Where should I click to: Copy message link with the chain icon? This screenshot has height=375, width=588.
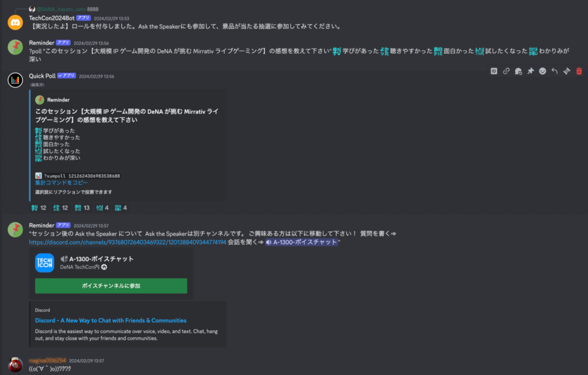coord(506,71)
